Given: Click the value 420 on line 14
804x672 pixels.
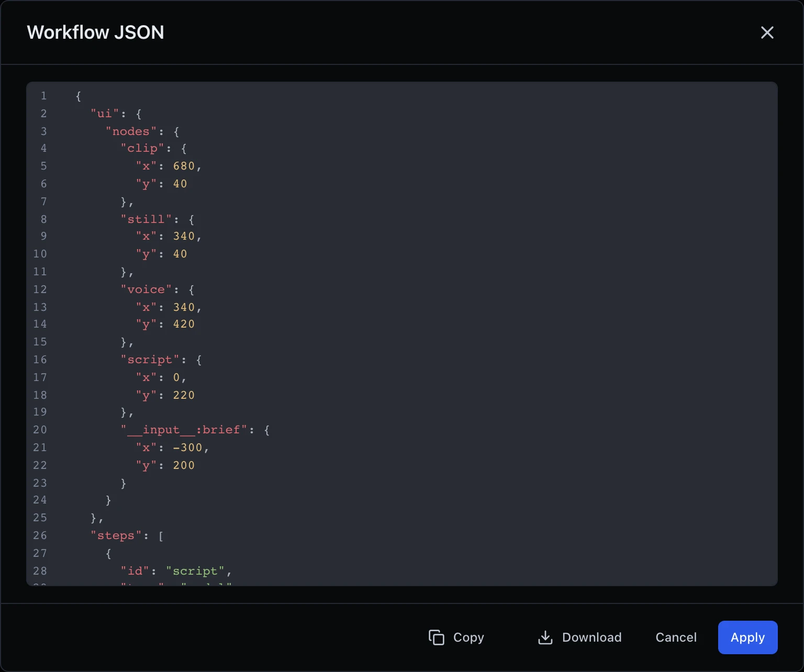Looking at the screenshot, I should (x=184, y=324).
